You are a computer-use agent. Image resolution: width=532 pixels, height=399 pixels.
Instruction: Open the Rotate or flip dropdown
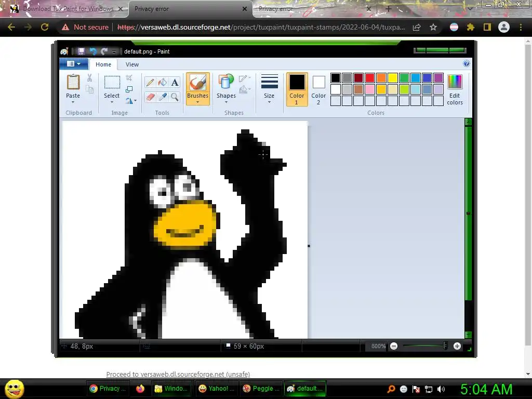click(131, 101)
